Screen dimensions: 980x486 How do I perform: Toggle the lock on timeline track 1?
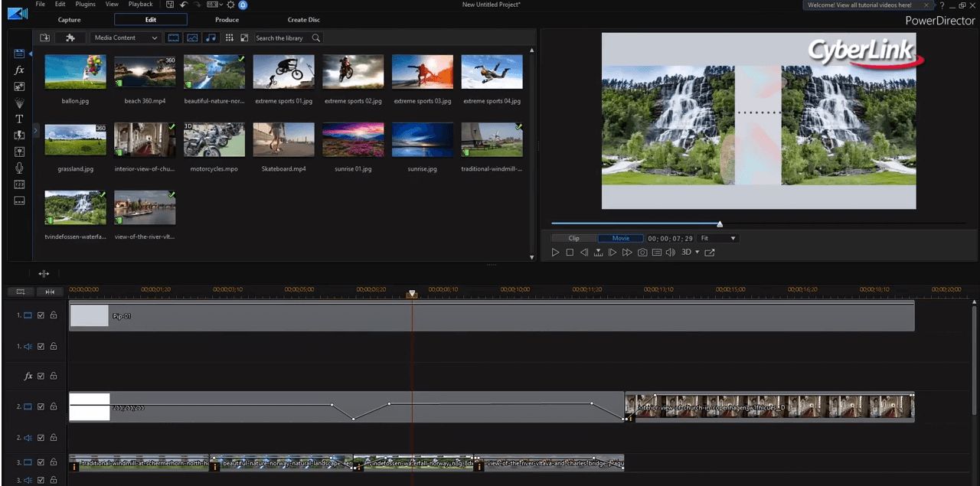click(x=54, y=315)
